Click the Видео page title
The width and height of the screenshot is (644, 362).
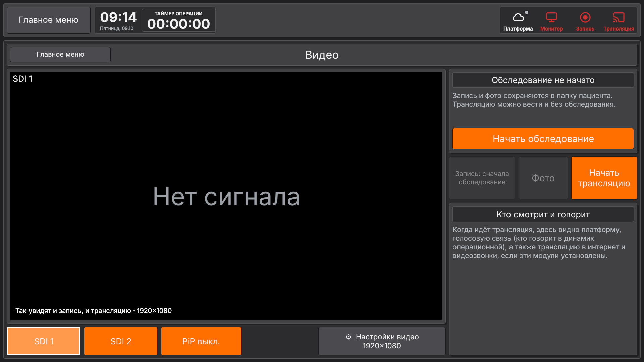tap(322, 55)
